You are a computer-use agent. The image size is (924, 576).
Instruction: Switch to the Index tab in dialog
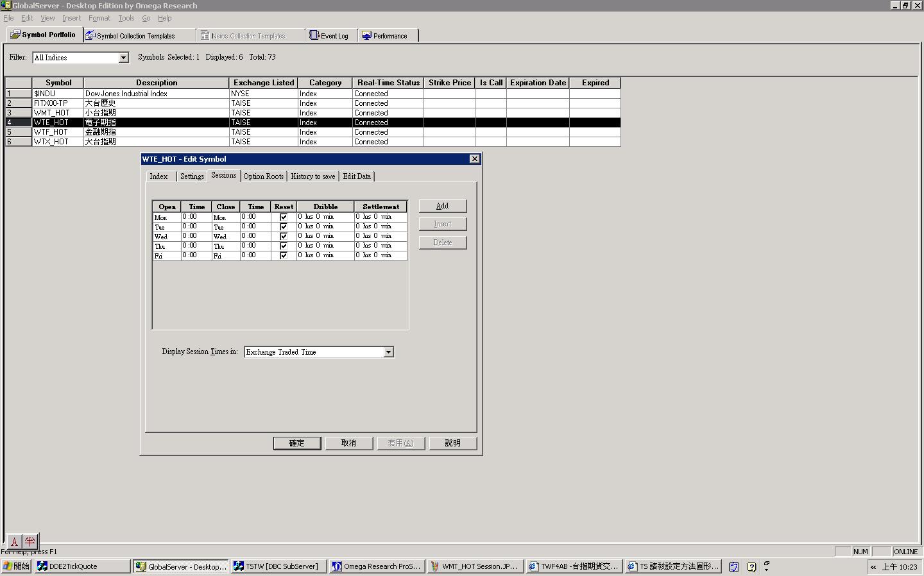pos(159,176)
